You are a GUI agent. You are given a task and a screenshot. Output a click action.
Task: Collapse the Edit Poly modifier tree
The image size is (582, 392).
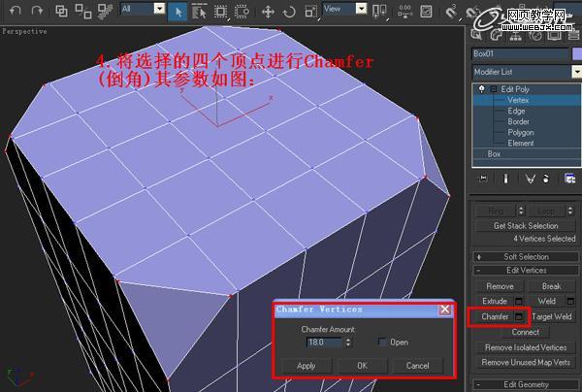point(494,89)
